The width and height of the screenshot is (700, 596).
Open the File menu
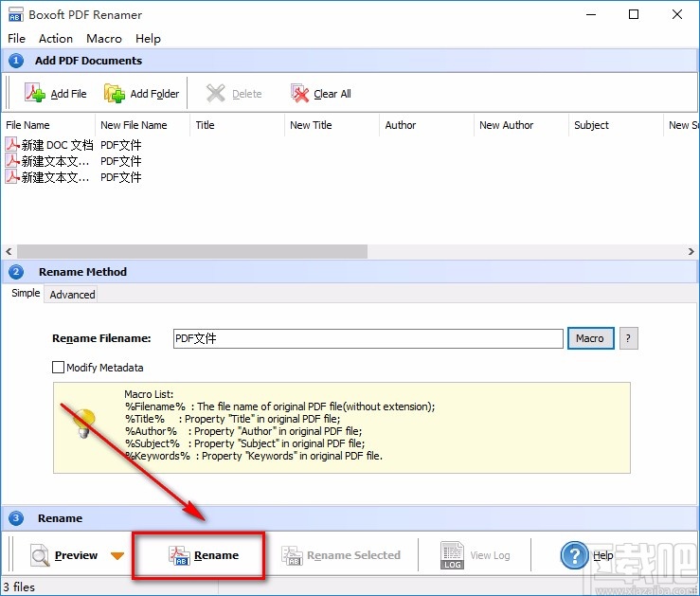coord(16,39)
